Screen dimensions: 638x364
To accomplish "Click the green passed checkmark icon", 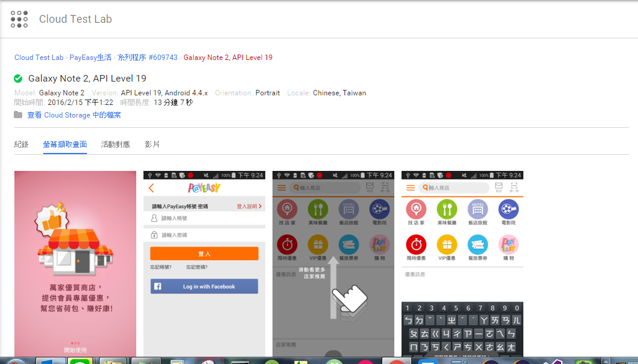I will (x=18, y=78).
